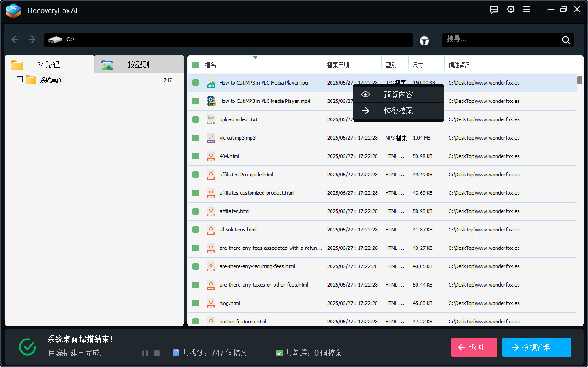The image size is (588, 367).
Task: Click the vlc cut mp3.mp3 file icon
Action: [x=211, y=138]
